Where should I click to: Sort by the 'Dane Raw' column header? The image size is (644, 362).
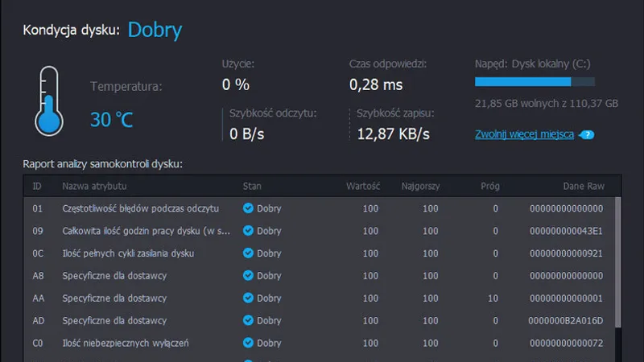click(584, 187)
